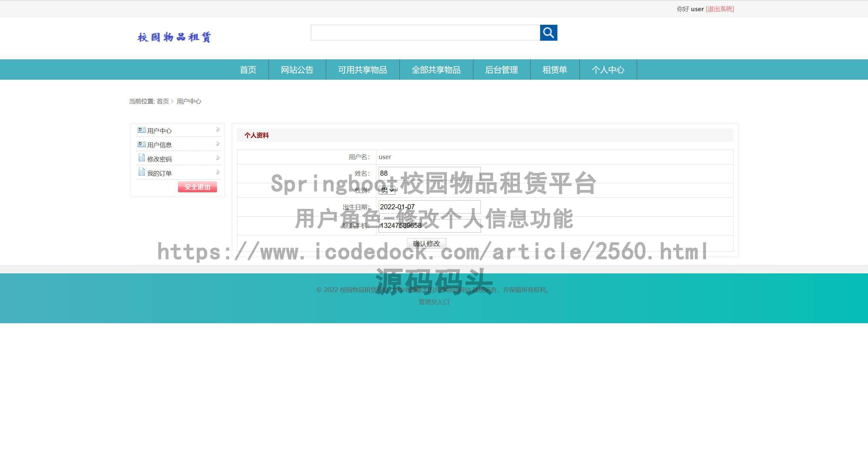Open the 网站公告 menu item
Viewport: 868px width, 466px height.
click(297, 70)
